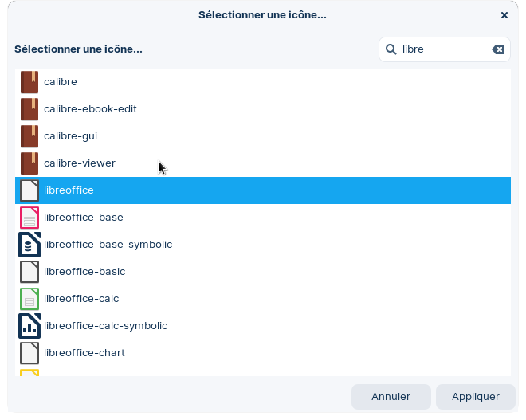Confirm with the Appliquer button
Viewport: 526px width, 420px height.
click(475, 396)
